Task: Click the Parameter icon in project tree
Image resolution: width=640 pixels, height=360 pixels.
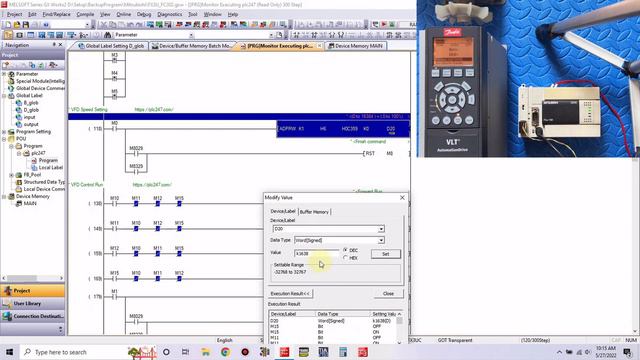Action: pos(11,74)
